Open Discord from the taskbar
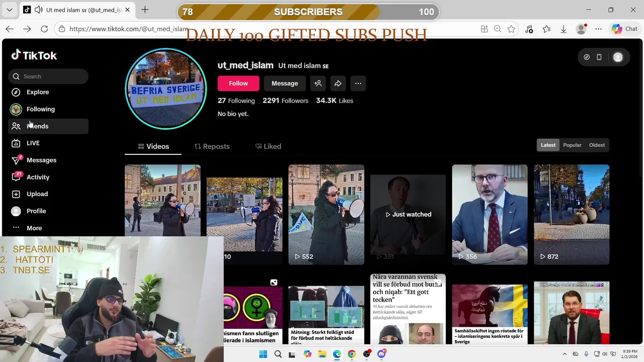This screenshot has width=644, height=362. pyautogui.click(x=381, y=354)
